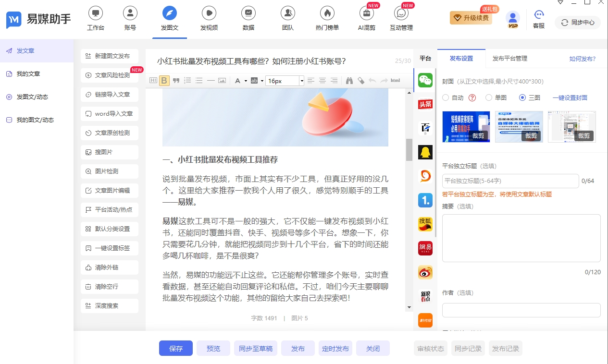The image size is (608, 364).
Task: Expand the text background color dropdown arrow
Action: (x=262, y=81)
